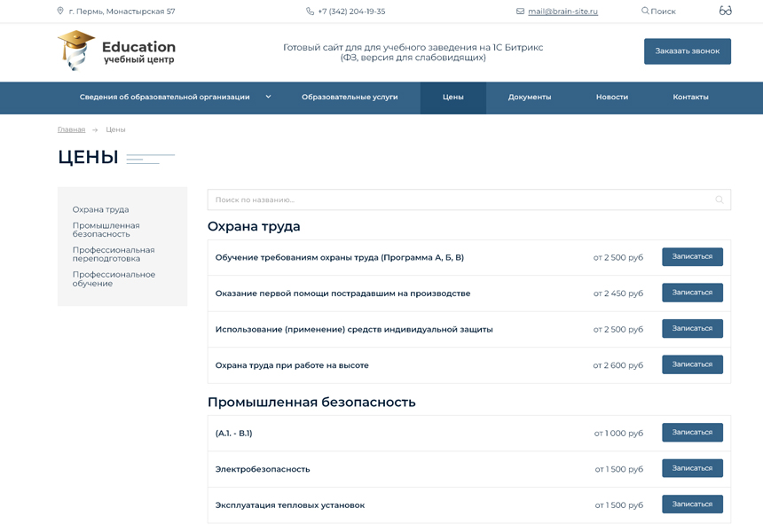This screenshot has width=763, height=532.
Task: Click Записаться for Охрана труда при работе на высоте
Action: [x=692, y=364]
